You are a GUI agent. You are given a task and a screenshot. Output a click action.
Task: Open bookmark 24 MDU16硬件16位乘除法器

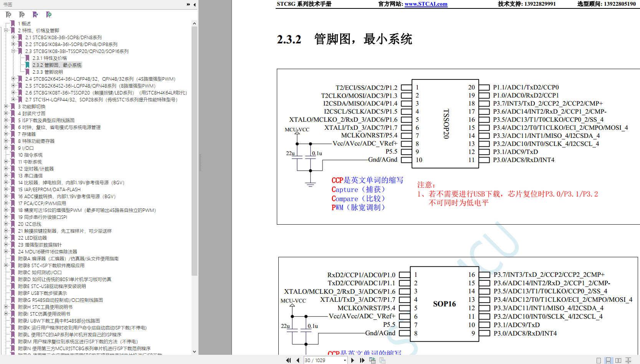point(48,251)
